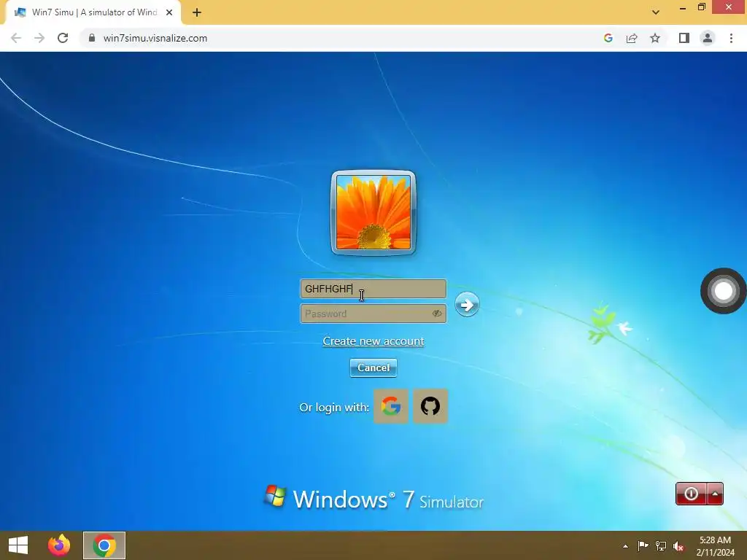Image resolution: width=747 pixels, height=560 pixels.
Task: Launch Firefox from the taskbar
Action: (59, 545)
